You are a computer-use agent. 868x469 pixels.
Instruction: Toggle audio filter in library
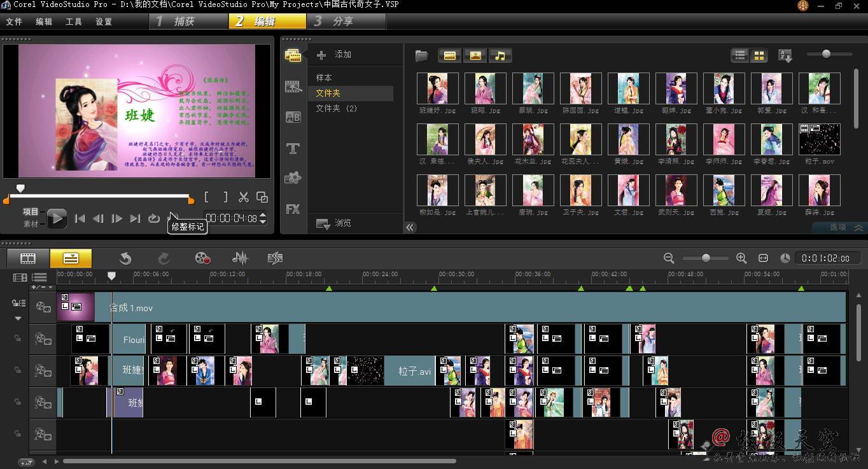(500, 55)
